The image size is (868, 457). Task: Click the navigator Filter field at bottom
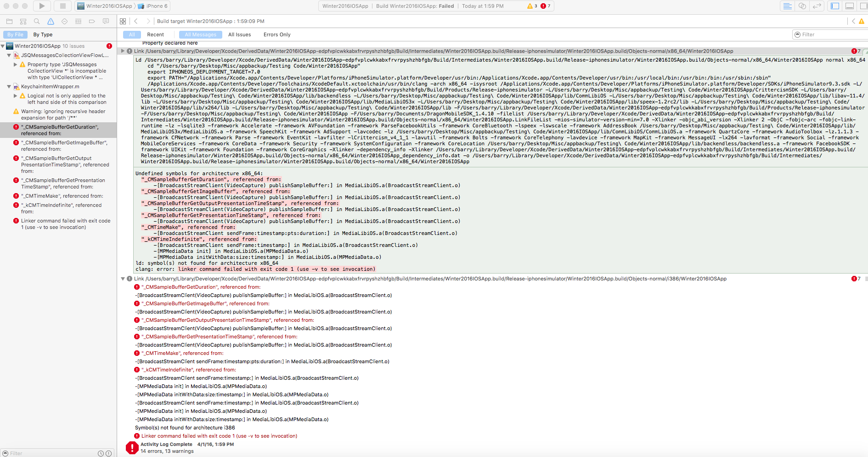point(48,453)
